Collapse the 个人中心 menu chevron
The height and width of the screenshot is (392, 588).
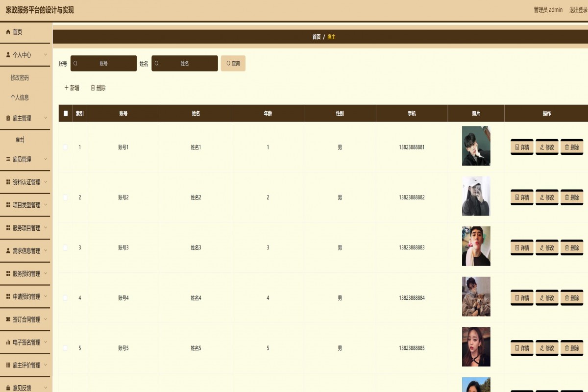point(46,54)
